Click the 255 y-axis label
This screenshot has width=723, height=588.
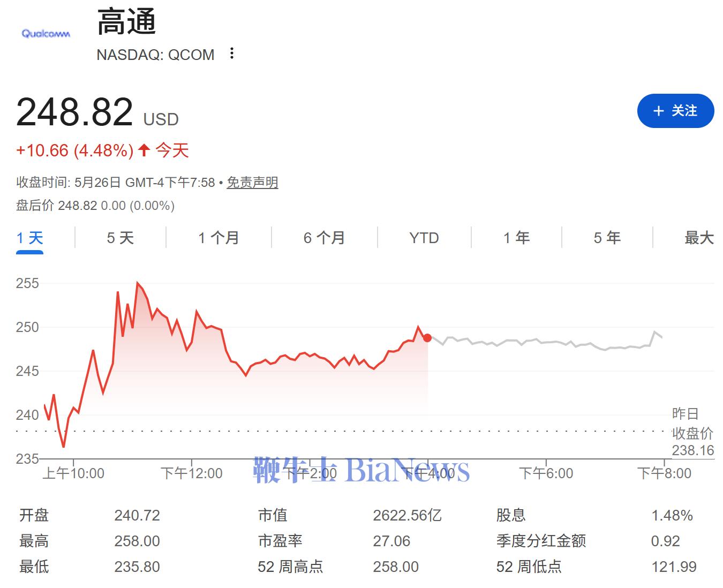point(27,283)
